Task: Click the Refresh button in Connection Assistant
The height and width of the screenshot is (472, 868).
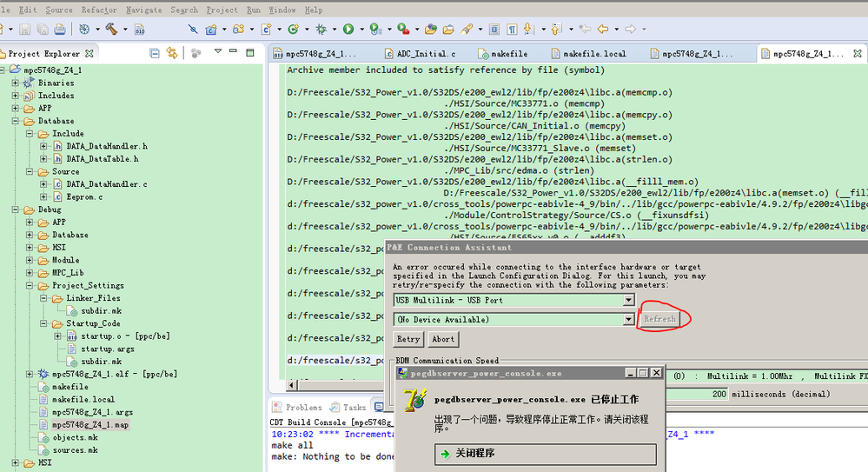Action: pyautogui.click(x=659, y=319)
